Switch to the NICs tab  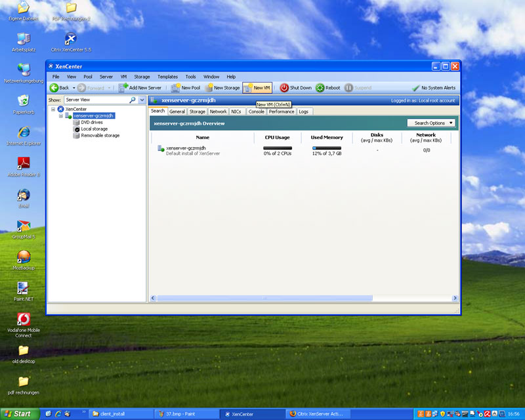click(x=236, y=112)
